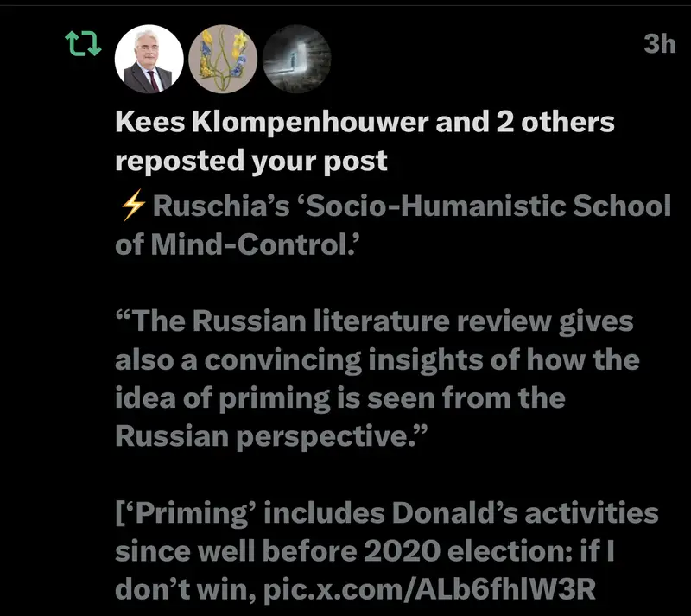Open the floral trident emblem avatar
This screenshot has width=691, height=616.
click(x=222, y=59)
